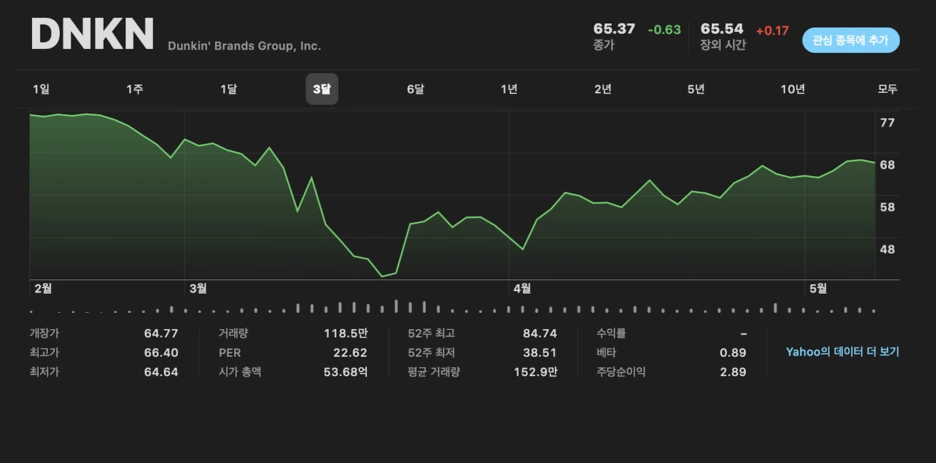Screen dimensions: 936x463
Task: Click the 52-week high value 84.74
Action: pos(540,334)
